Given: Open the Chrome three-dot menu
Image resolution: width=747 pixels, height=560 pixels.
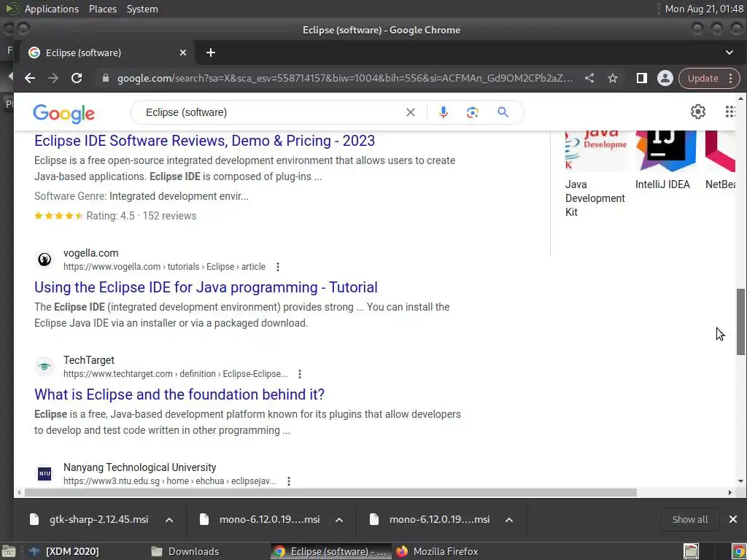Looking at the screenshot, I should click(x=730, y=79).
